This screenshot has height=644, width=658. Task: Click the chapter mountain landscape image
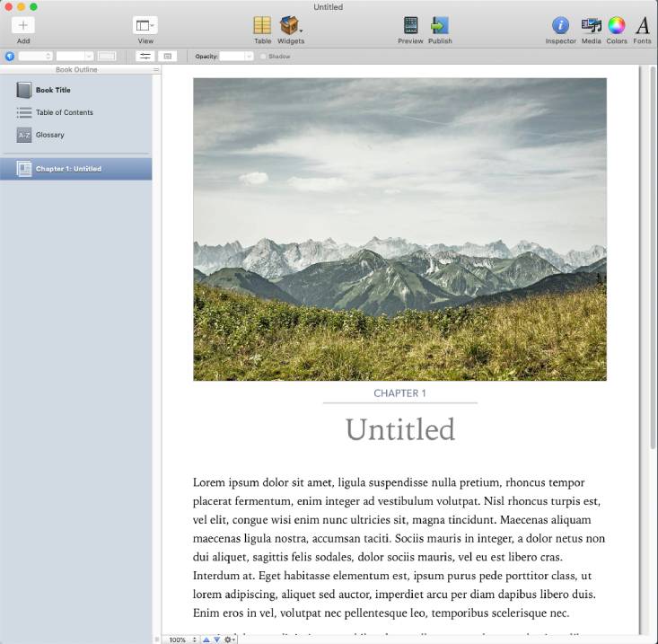[x=399, y=229]
